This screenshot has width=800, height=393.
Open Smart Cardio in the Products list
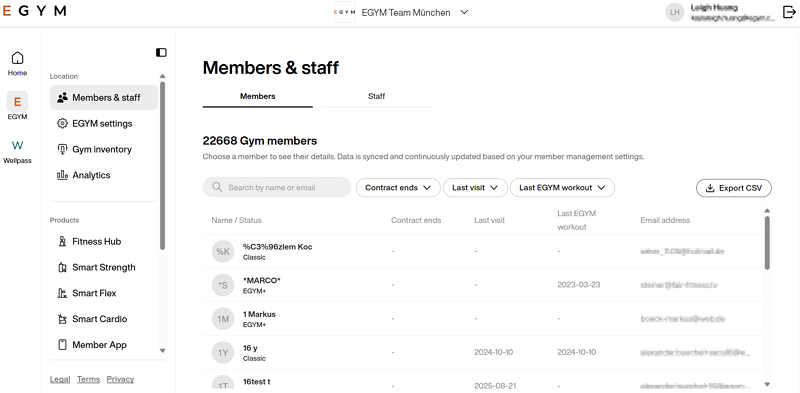click(104, 319)
